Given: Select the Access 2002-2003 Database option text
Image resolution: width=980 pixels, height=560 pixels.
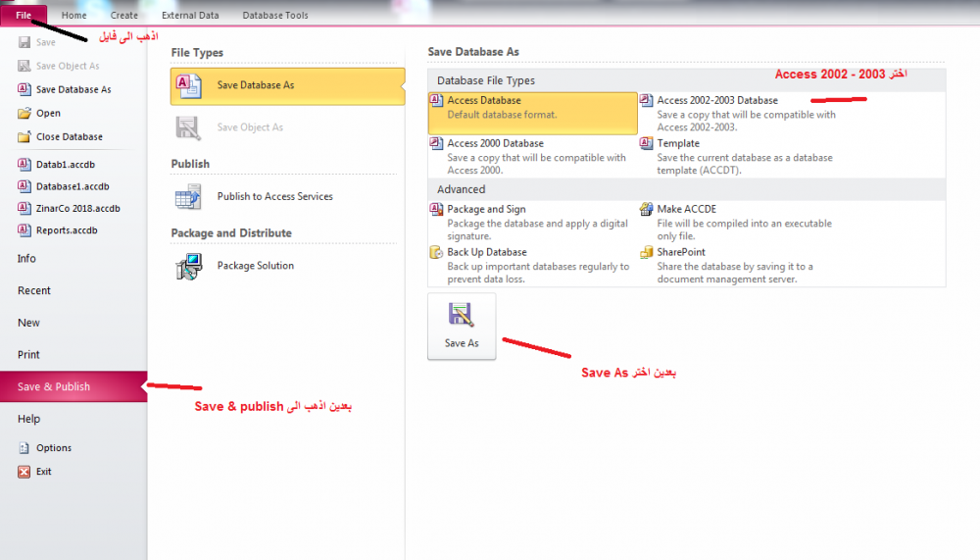Looking at the screenshot, I should coord(717,100).
